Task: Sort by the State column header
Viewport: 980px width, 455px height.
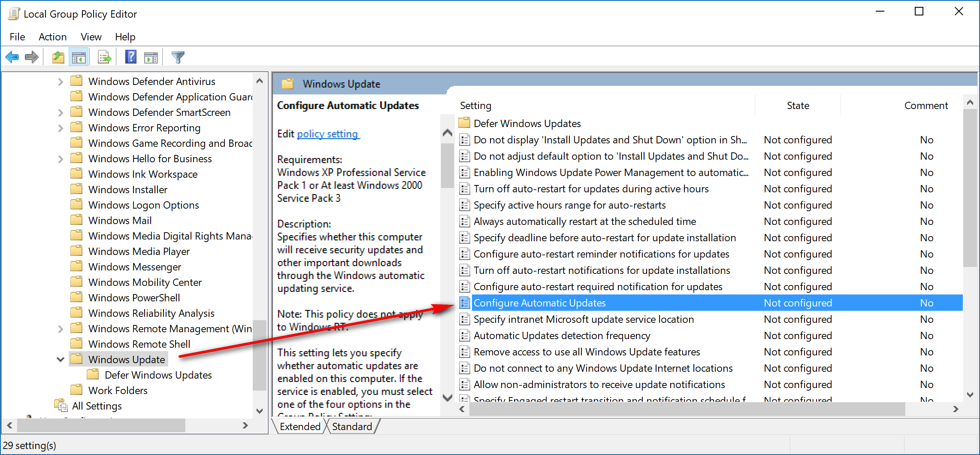Action: click(798, 105)
